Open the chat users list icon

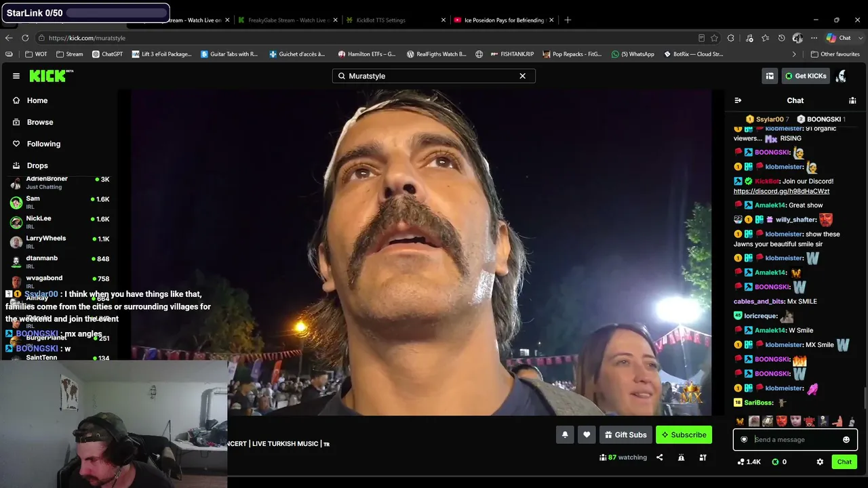click(852, 100)
